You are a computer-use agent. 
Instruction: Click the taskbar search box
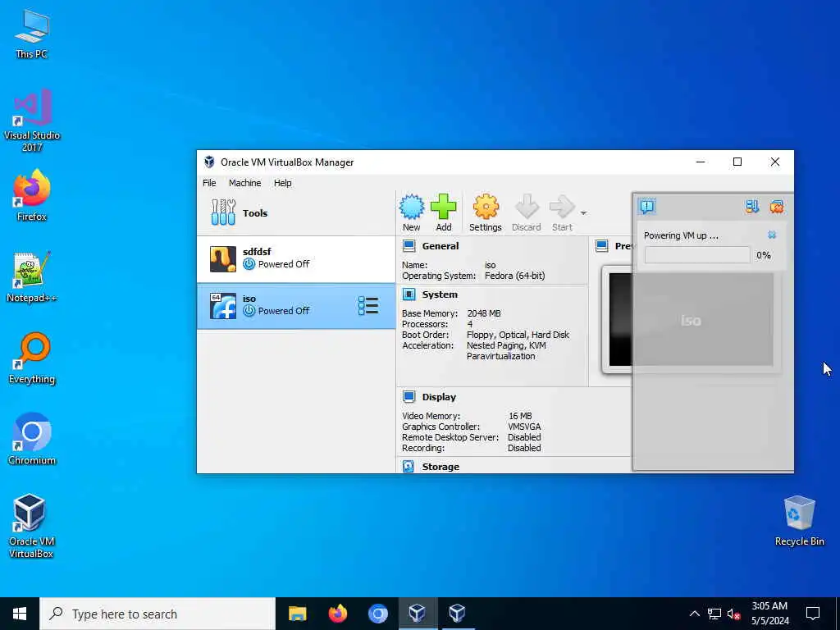click(x=157, y=614)
